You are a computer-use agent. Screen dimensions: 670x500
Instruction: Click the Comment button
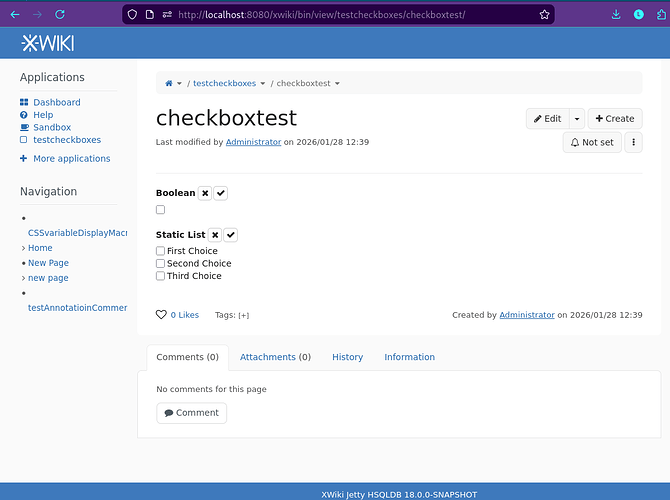(191, 413)
